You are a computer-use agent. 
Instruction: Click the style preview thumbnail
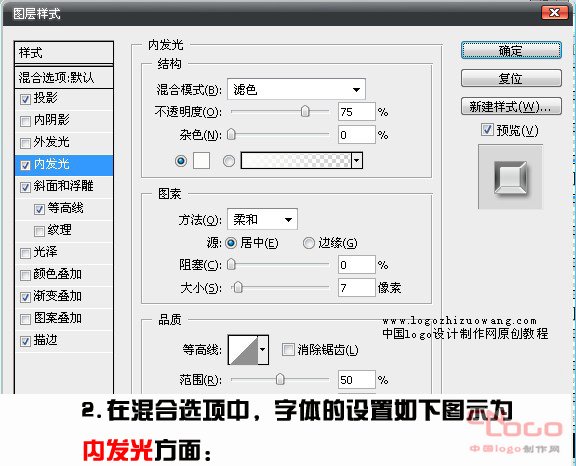point(510,177)
